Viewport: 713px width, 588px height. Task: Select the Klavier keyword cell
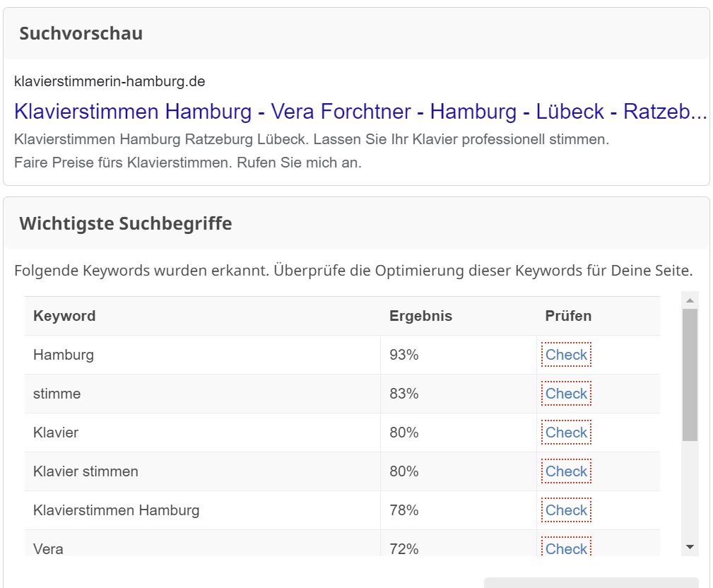pos(202,433)
